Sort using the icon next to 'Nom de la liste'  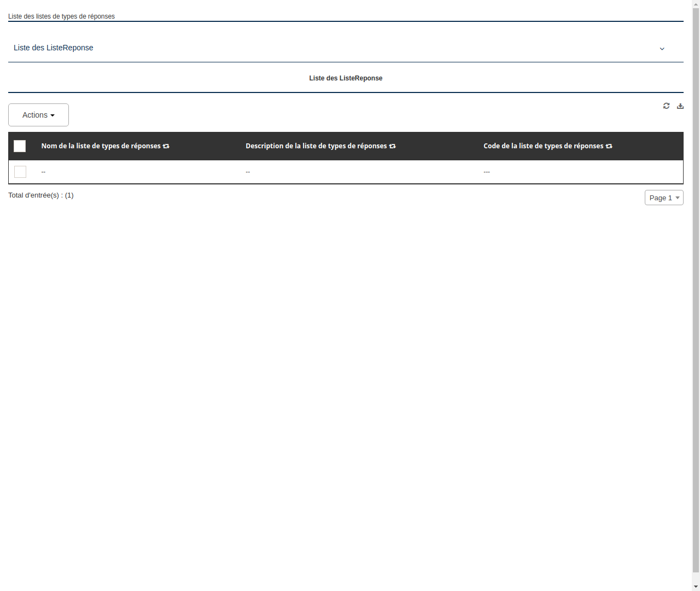(166, 146)
